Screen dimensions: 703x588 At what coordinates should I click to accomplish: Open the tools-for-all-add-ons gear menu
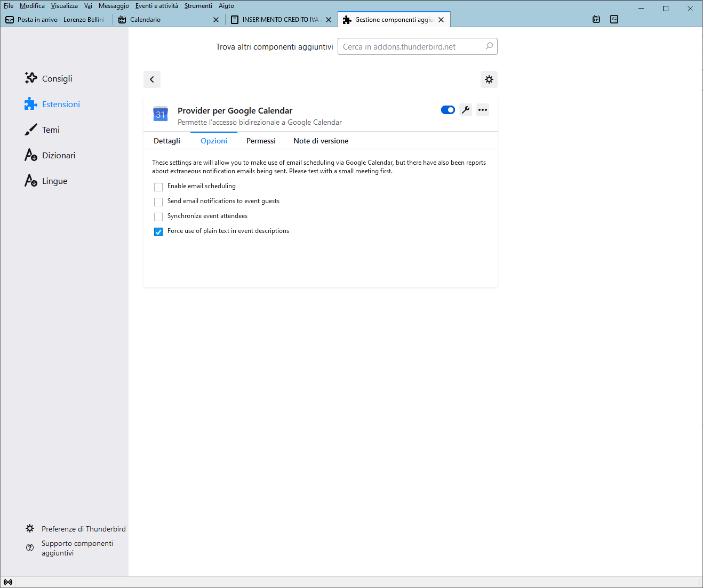[489, 79]
